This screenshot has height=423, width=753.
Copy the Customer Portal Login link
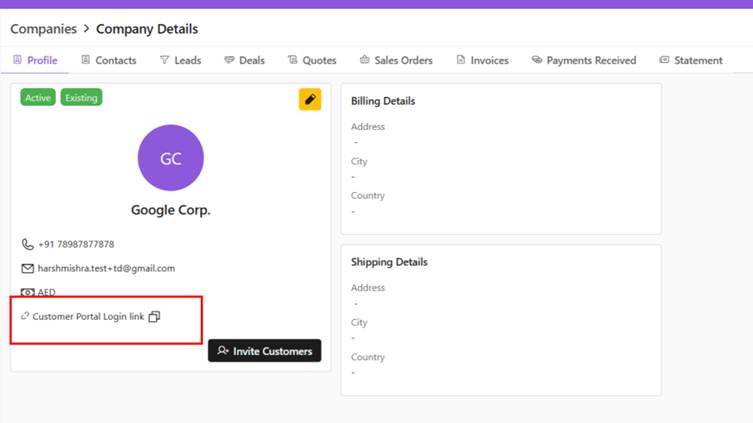(154, 317)
